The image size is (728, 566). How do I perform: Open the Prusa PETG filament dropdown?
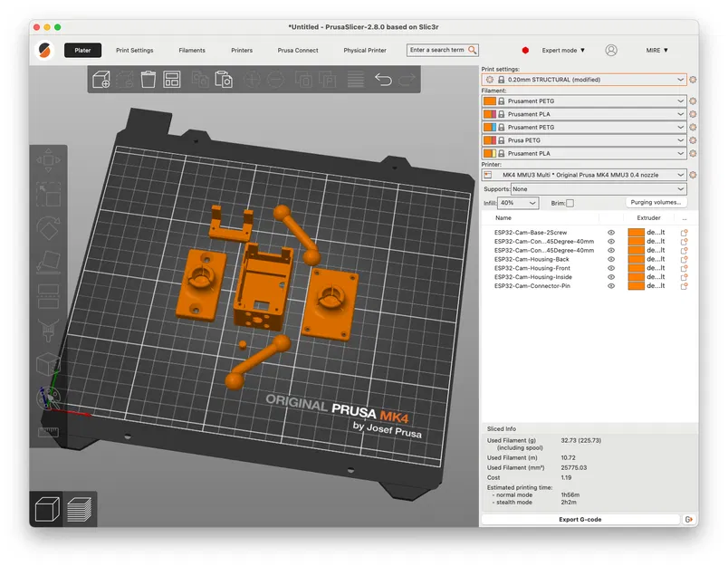(x=584, y=140)
